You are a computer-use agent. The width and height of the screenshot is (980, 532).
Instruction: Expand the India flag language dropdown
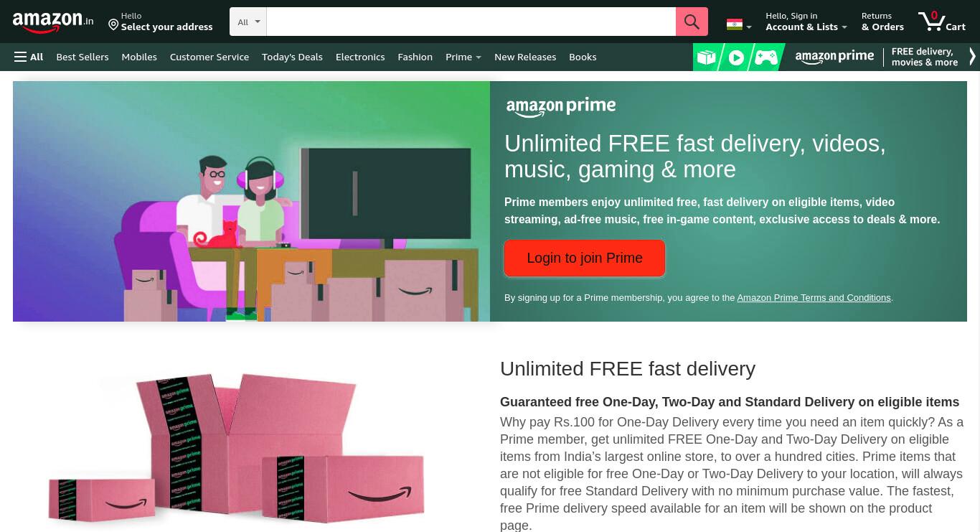click(x=739, y=25)
